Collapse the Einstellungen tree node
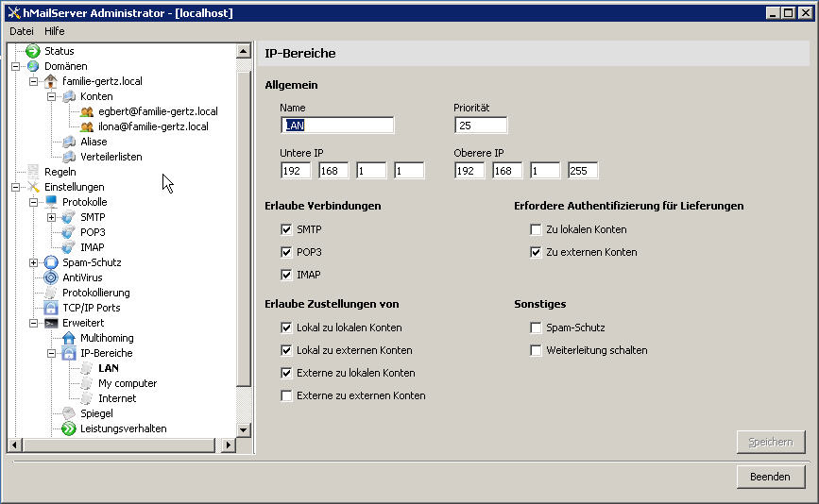 (16, 187)
